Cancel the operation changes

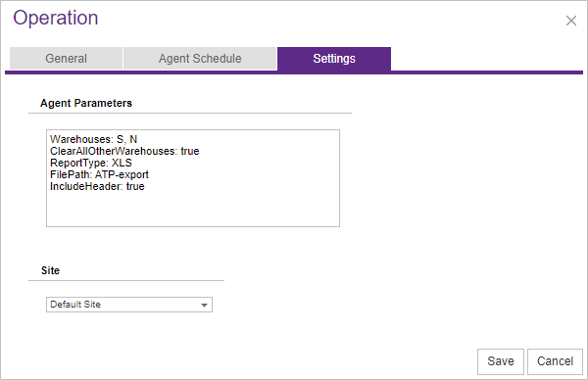point(555,361)
